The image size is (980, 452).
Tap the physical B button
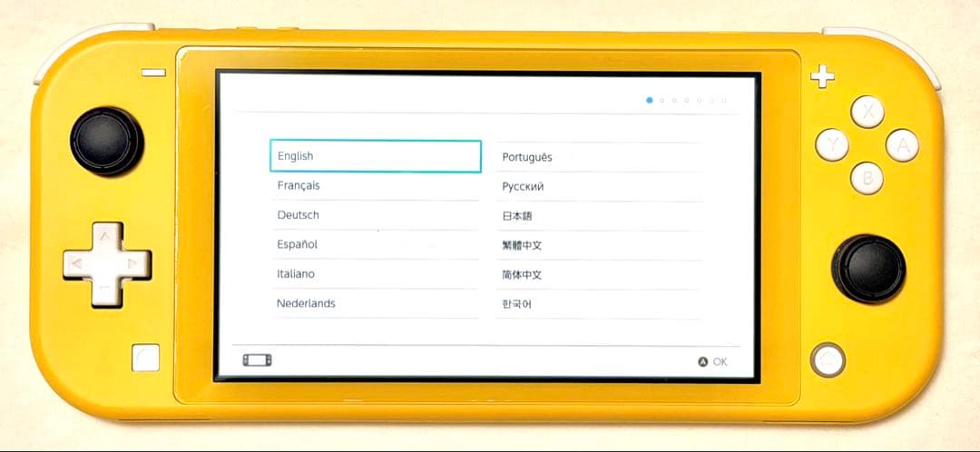tap(867, 178)
